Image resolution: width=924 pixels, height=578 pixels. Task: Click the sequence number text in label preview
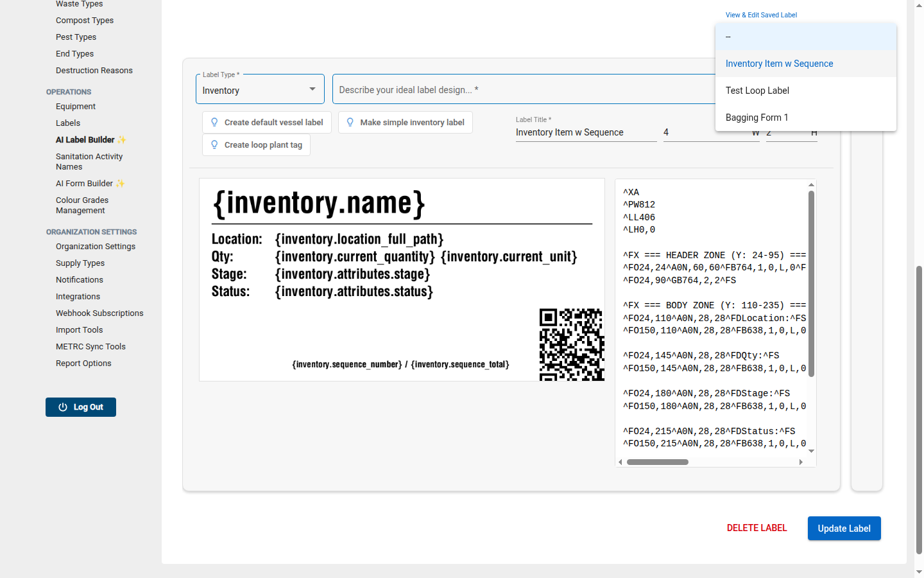pos(400,365)
